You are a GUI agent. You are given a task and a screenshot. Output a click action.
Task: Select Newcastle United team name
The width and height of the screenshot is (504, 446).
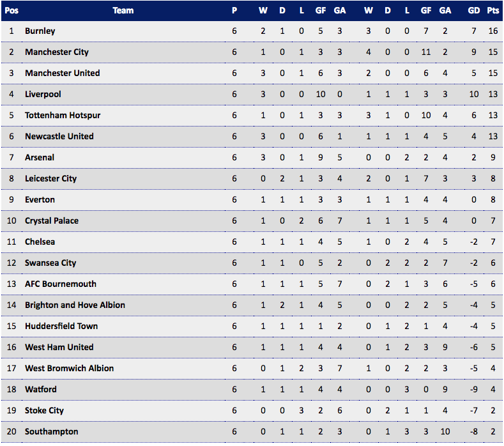coord(59,136)
